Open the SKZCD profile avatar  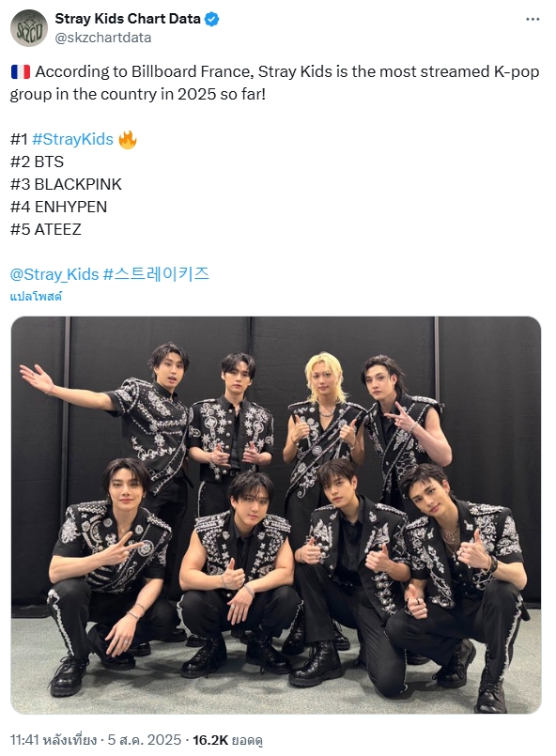pyautogui.click(x=29, y=28)
